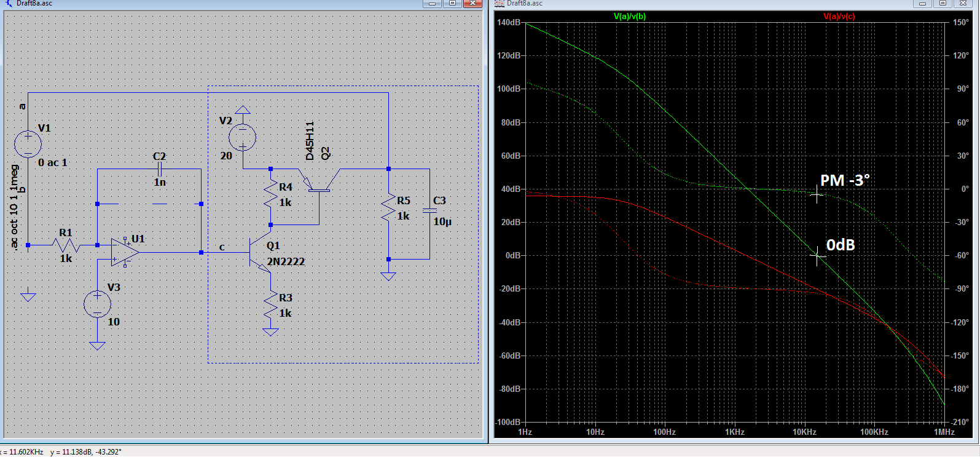
Task: Select capacitor C3 symbol
Action: pos(429,210)
